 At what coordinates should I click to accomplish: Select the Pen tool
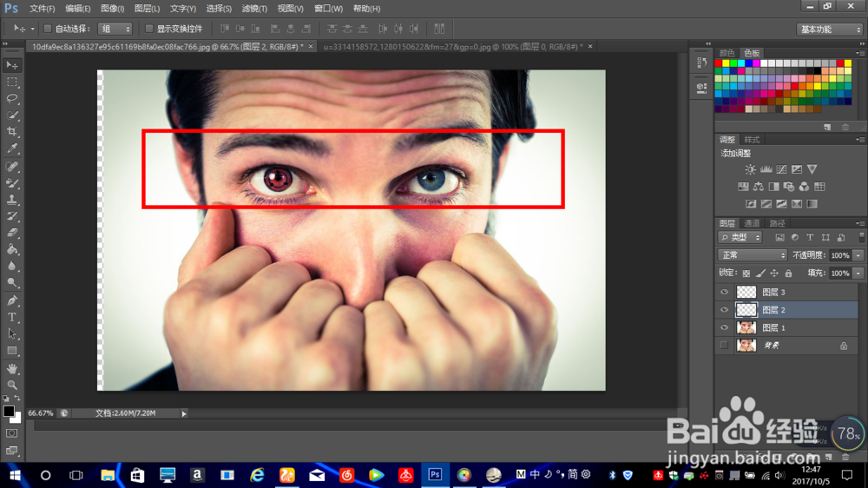click(x=12, y=300)
